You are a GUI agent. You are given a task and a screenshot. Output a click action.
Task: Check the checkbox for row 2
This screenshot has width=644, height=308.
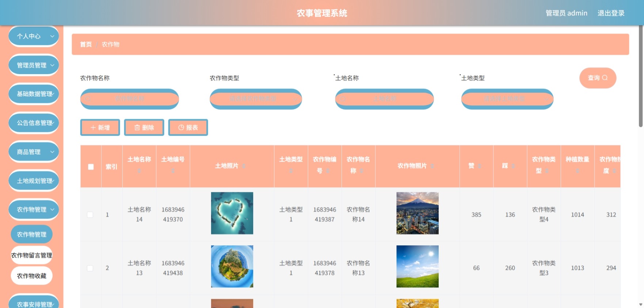(90, 268)
